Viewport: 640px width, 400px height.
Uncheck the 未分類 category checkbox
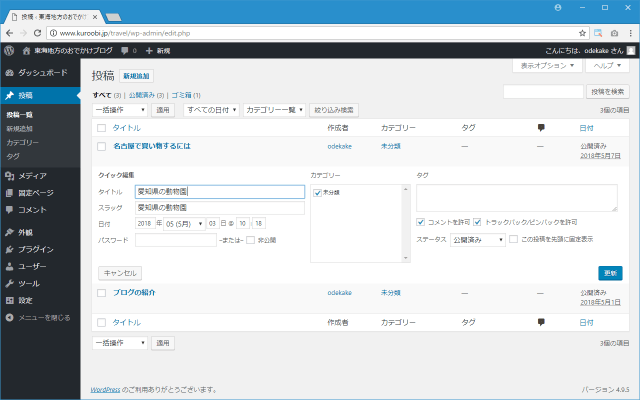[317, 192]
